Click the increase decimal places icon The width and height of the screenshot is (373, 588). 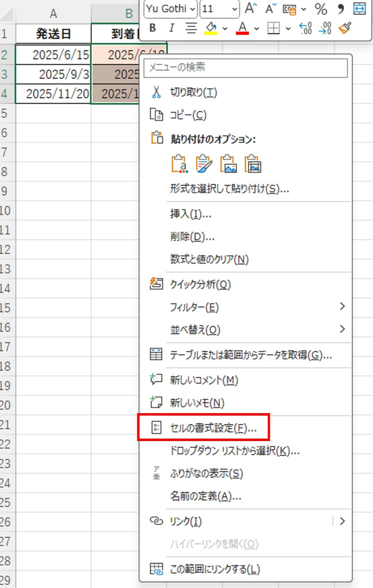(x=307, y=28)
